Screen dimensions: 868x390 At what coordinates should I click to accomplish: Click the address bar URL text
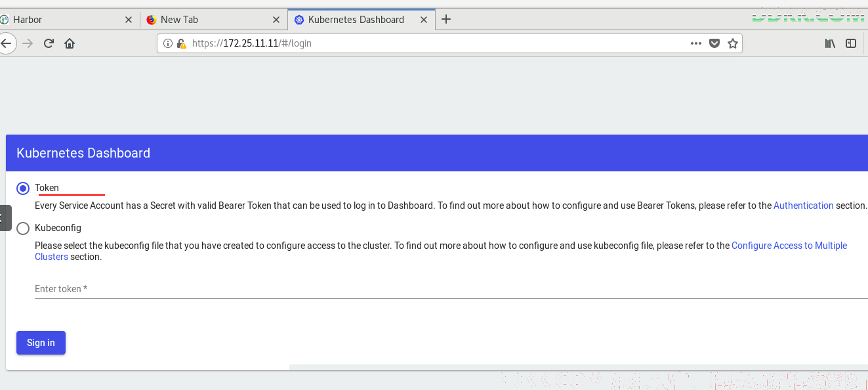pyautogui.click(x=252, y=43)
